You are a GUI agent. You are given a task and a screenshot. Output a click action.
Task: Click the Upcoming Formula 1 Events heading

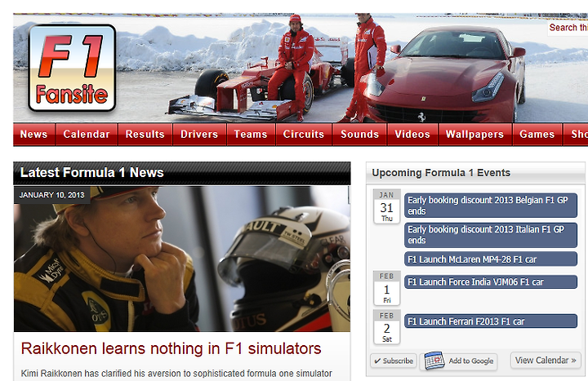(441, 173)
